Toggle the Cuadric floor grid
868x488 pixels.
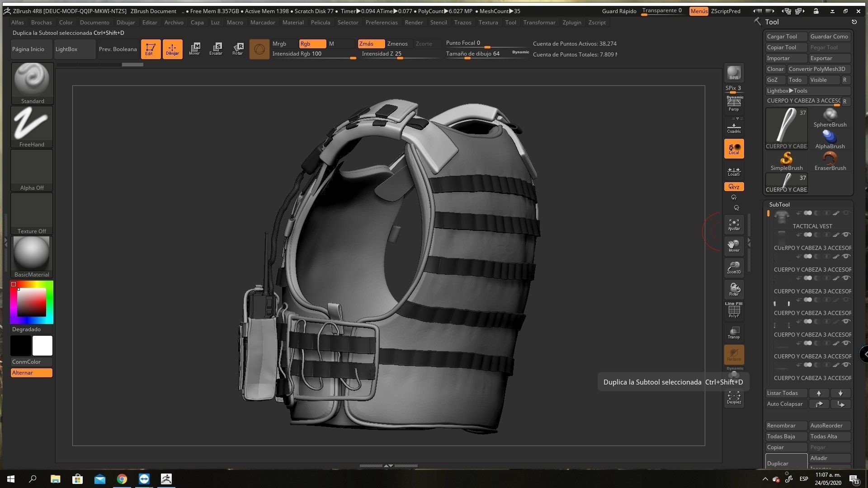point(734,128)
